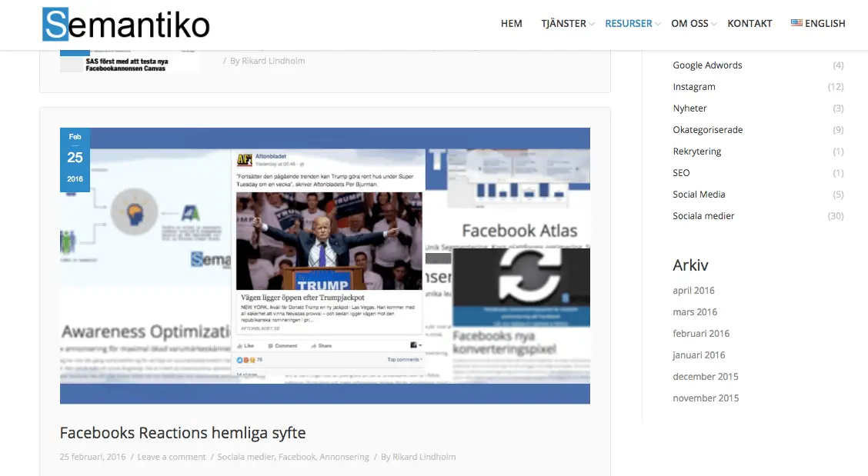The height and width of the screenshot is (476, 868).
Task: Click the Feb 25 2016 date badge
Action: [x=75, y=159]
